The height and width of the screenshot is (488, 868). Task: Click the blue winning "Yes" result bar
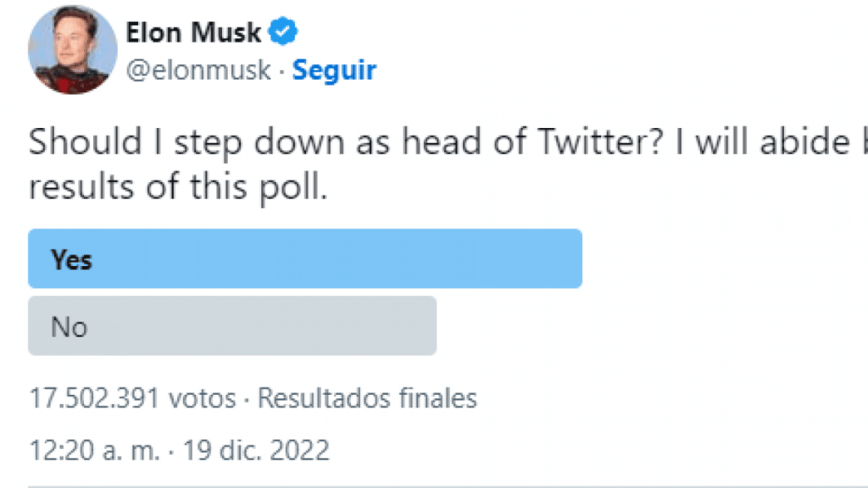305,258
